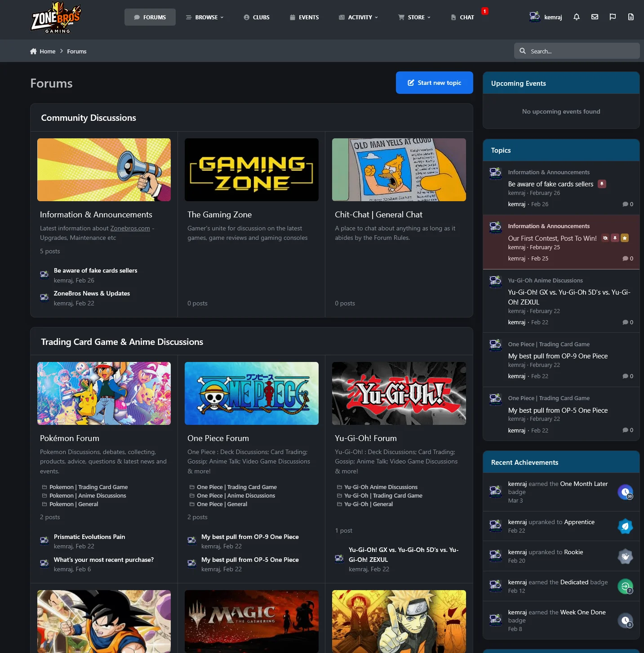This screenshot has width=644, height=653.
Task: Go to the Clubs page
Action: click(x=257, y=17)
